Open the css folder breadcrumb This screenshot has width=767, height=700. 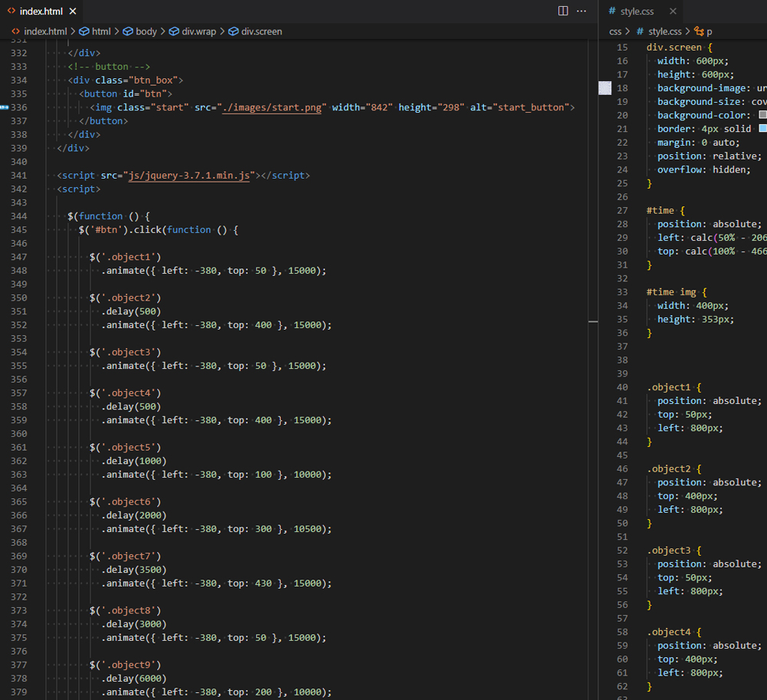coord(615,31)
